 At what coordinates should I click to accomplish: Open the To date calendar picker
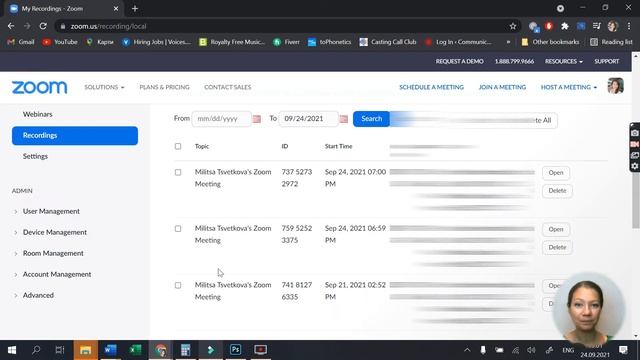point(344,119)
